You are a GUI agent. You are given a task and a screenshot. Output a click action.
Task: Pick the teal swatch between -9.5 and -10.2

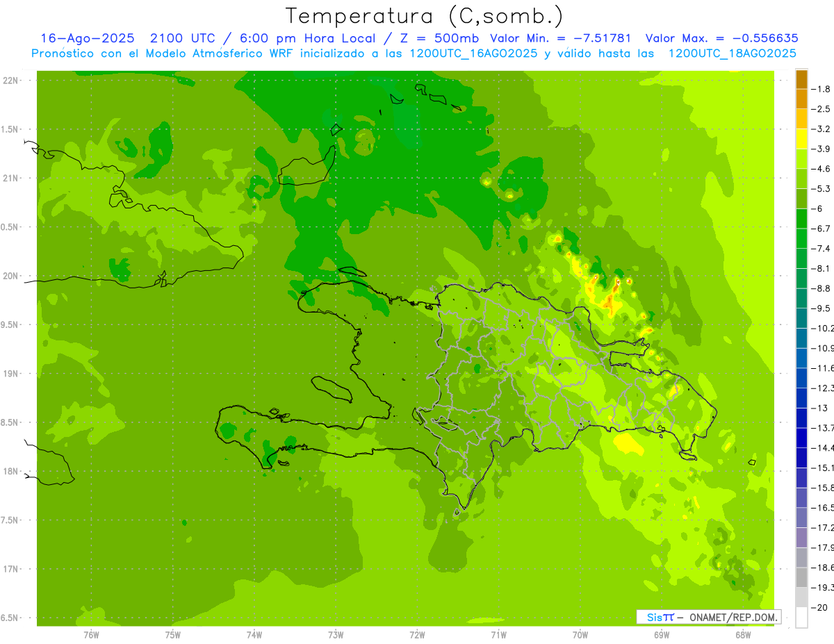click(x=801, y=318)
